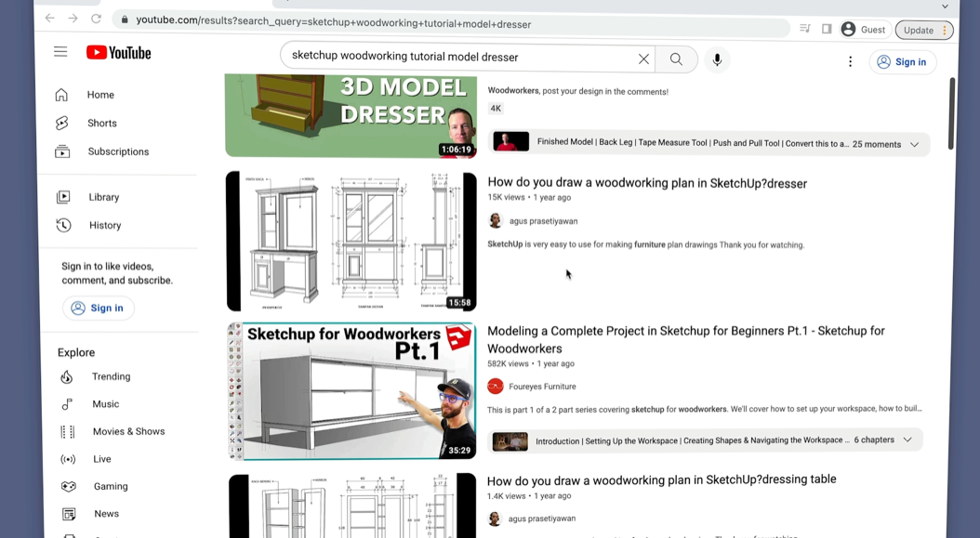This screenshot has width=980, height=538.
Task: Click the Trending flame icon
Action: pos(67,377)
